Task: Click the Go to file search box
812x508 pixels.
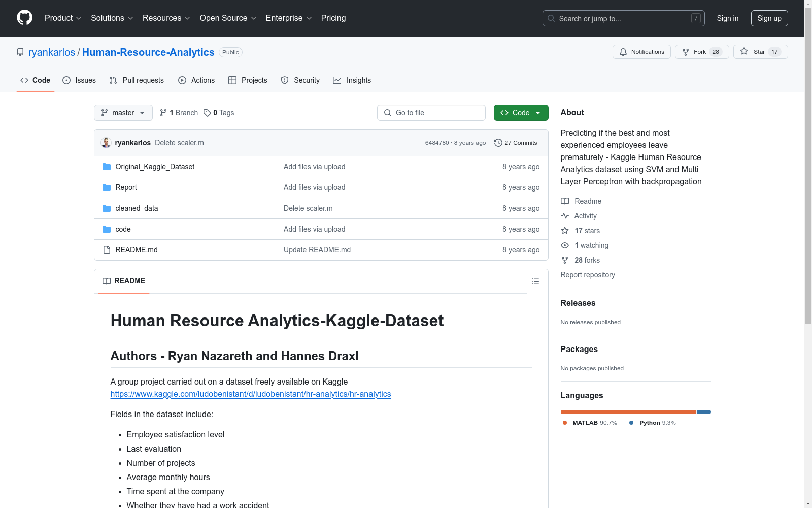Action: coord(431,113)
